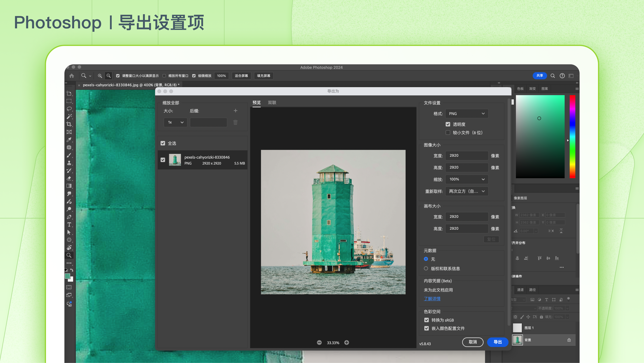This screenshot has width=644, height=363.
Task: Open zoom tool preset dropdown arrow
Action: click(90, 76)
